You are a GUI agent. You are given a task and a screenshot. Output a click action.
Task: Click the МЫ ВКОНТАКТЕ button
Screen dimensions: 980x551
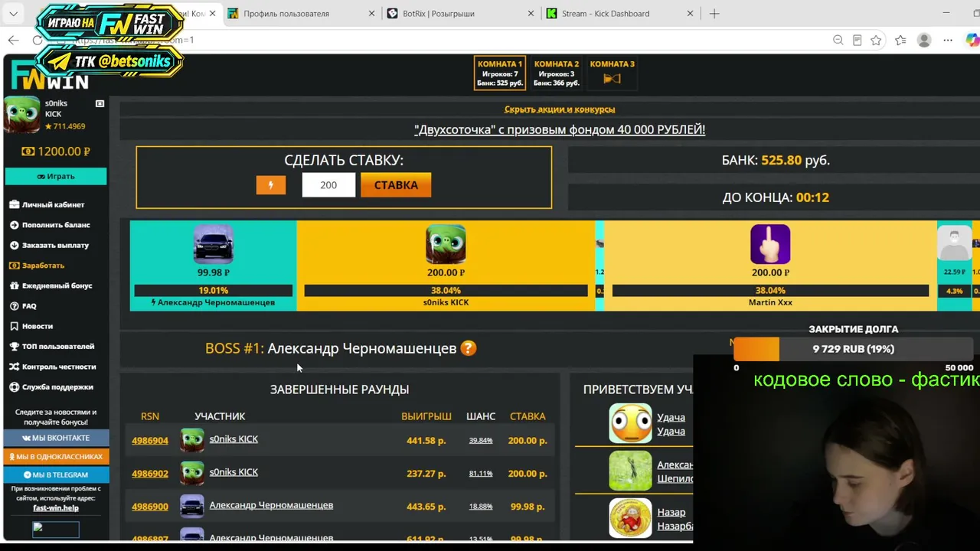(56, 438)
